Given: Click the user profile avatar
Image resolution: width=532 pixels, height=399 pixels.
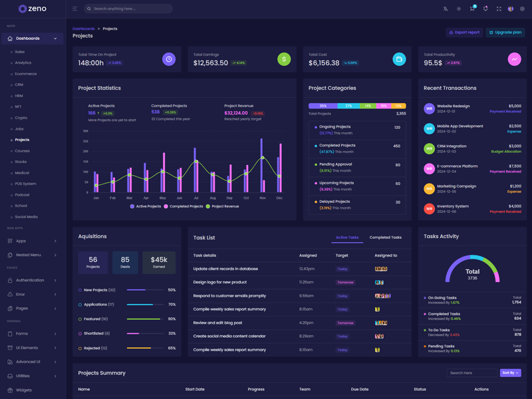Looking at the screenshot, I should (x=511, y=9).
